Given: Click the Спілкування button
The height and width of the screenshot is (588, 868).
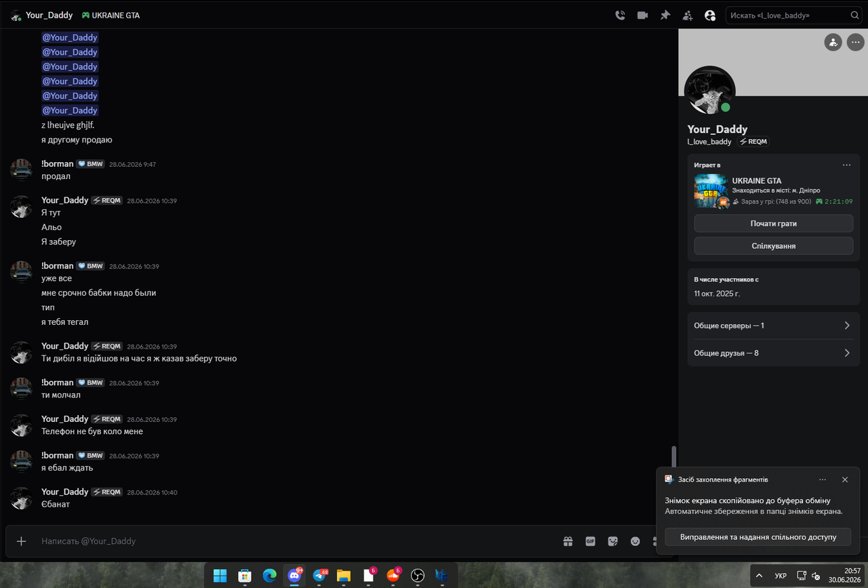Looking at the screenshot, I should tap(773, 246).
